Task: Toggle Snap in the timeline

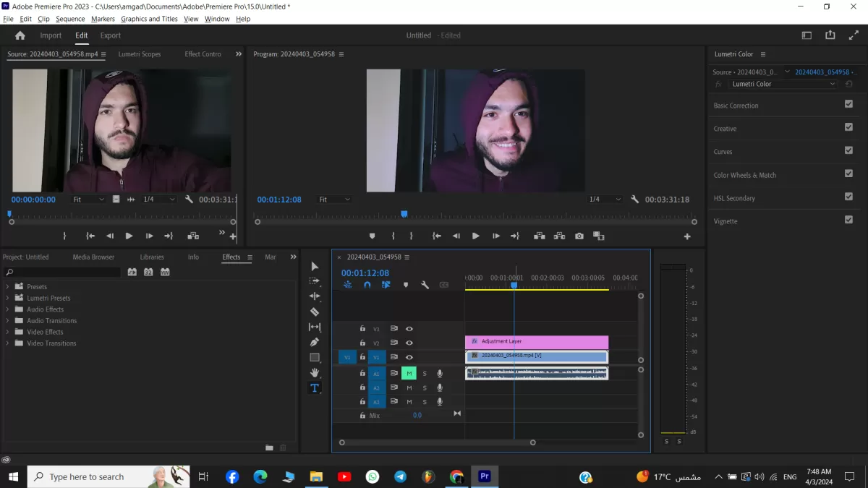Action: [x=367, y=285]
